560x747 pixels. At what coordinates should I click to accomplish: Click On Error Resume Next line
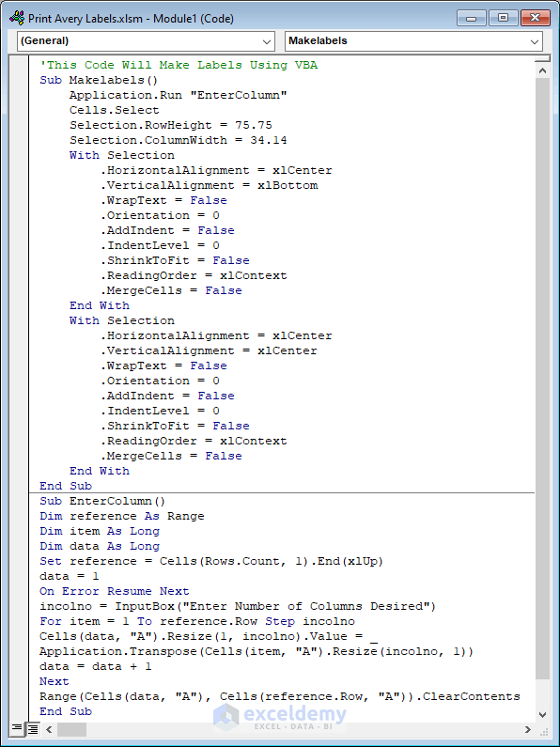tap(115, 591)
